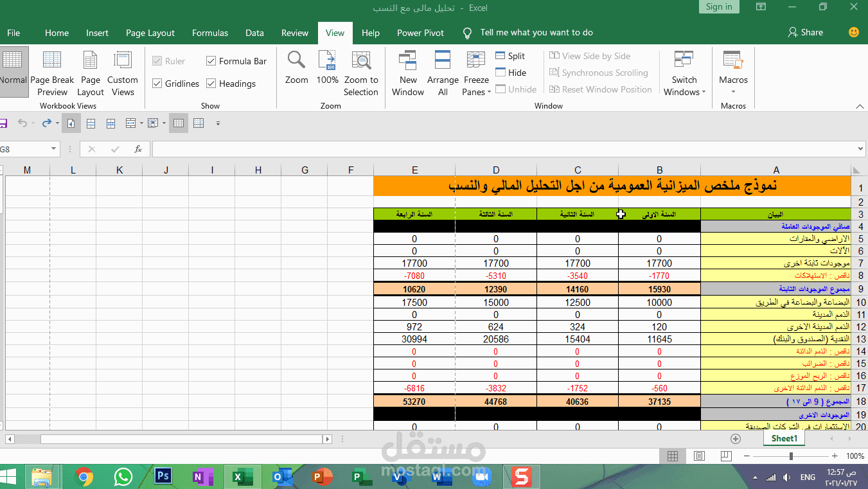This screenshot has height=489, width=868.
Task: Open the Macros panel
Action: (733, 67)
